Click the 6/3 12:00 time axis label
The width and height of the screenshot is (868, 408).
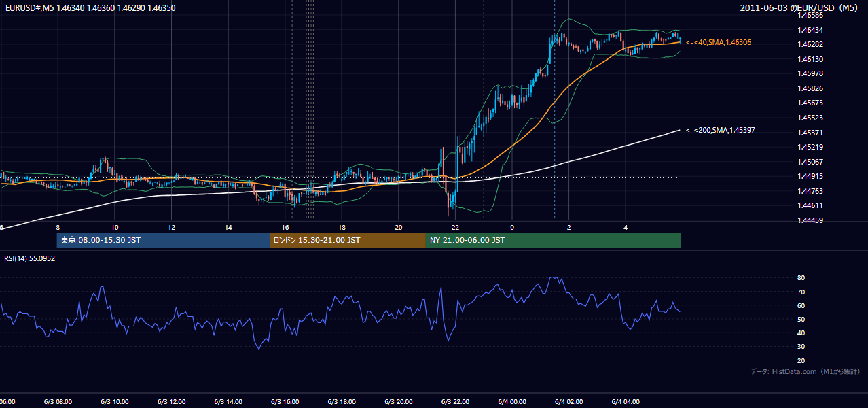(x=171, y=401)
